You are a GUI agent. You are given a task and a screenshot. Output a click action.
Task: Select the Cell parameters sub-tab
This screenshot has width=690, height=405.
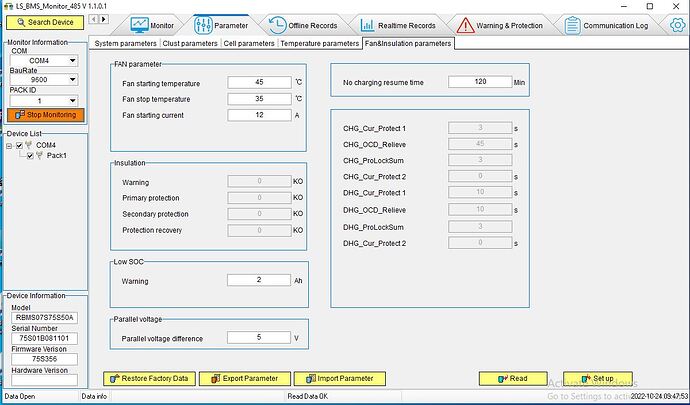click(x=249, y=44)
